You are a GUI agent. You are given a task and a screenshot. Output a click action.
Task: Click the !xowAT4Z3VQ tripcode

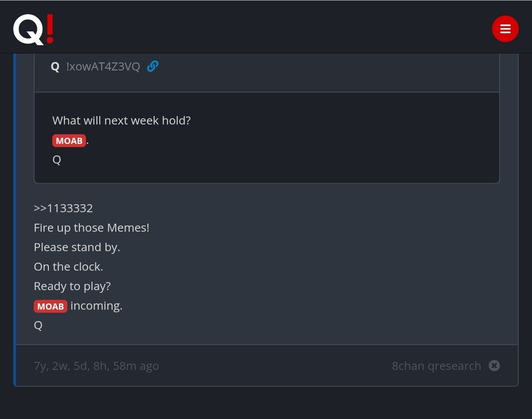click(103, 66)
